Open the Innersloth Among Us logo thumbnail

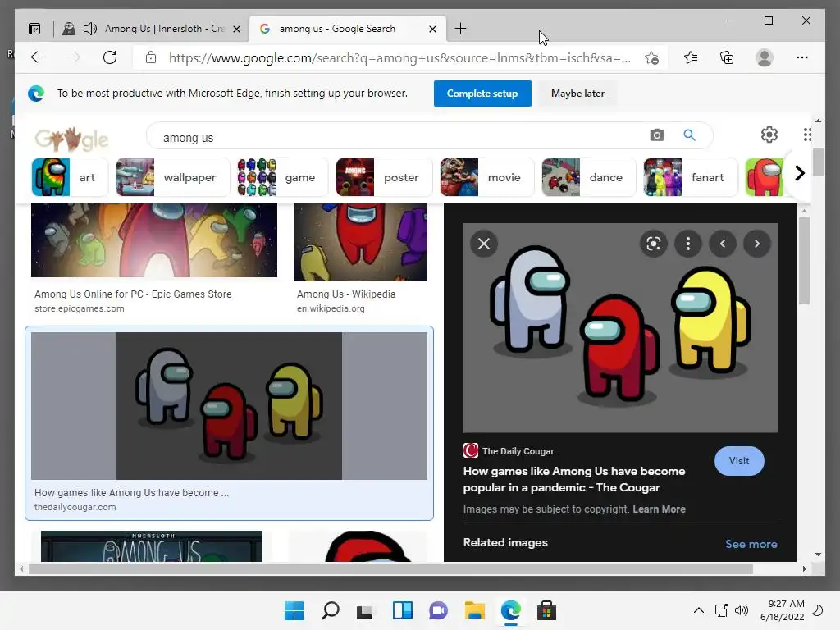pyautogui.click(x=152, y=546)
